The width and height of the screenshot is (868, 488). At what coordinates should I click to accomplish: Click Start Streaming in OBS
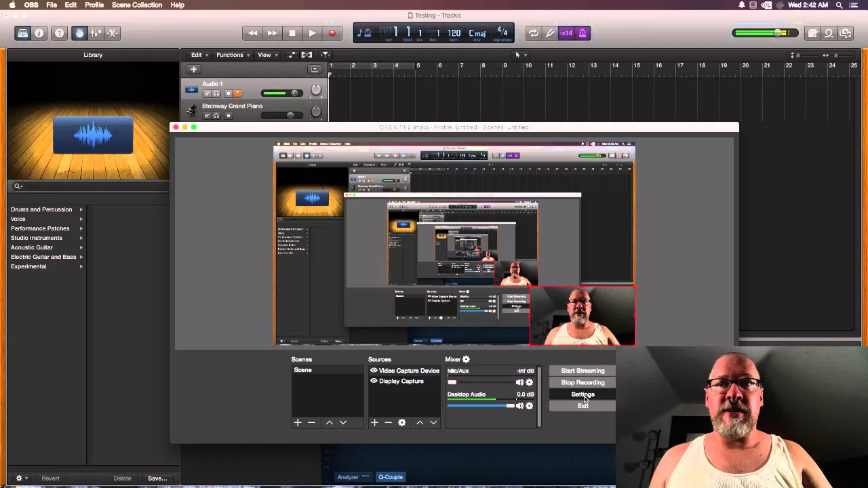point(583,371)
